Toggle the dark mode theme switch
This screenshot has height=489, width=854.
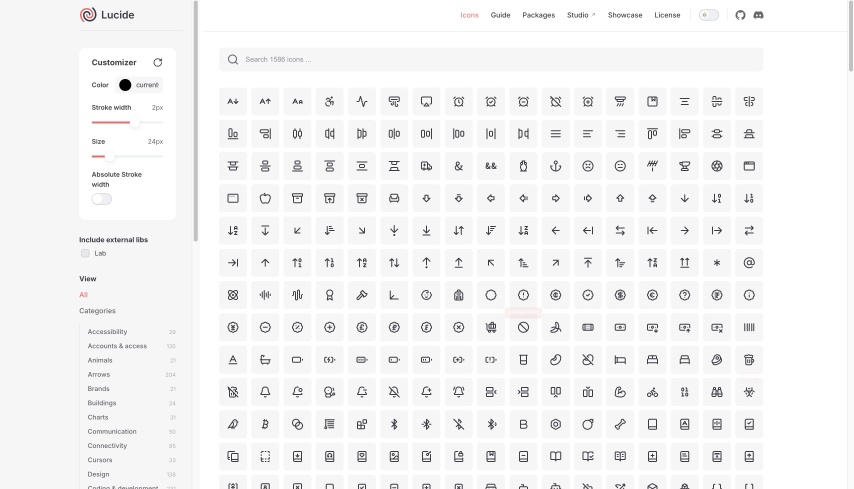click(709, 15)
